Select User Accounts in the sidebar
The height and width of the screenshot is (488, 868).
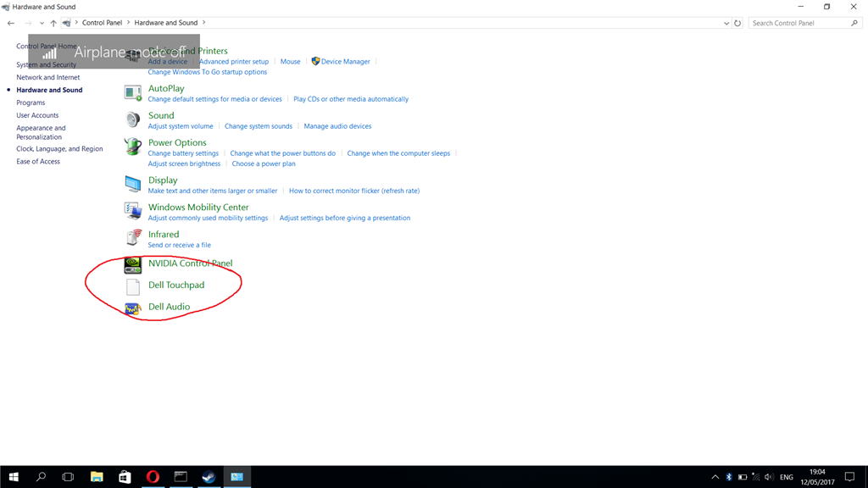point(37,115)
